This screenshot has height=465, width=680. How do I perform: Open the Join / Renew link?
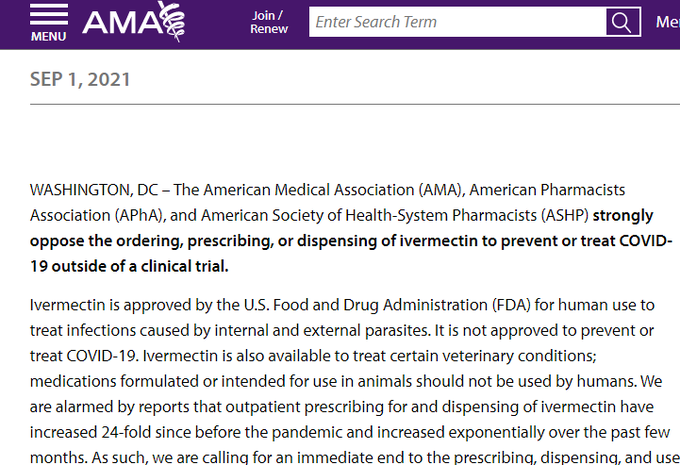(269, 22)
